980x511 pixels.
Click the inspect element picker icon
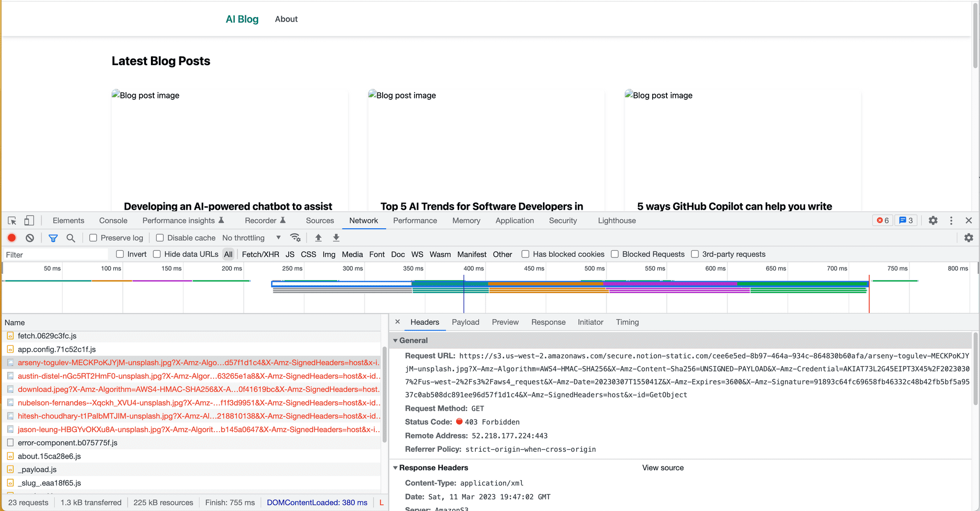(12, 220)
